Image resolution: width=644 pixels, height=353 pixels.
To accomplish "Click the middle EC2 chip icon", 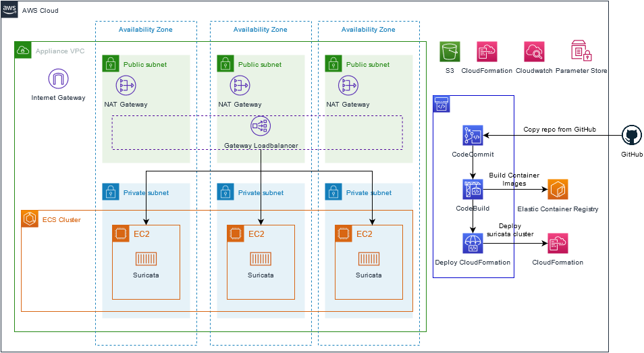I will click(x=236, y=234).
